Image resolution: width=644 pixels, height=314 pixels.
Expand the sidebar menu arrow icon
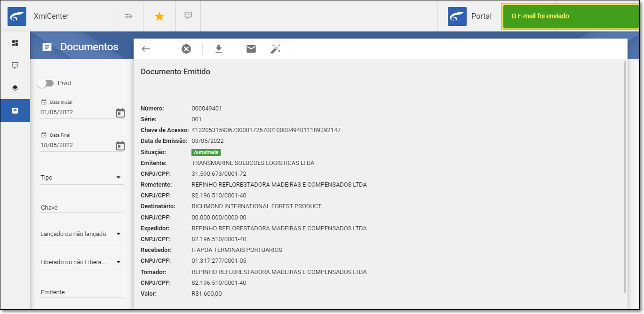pyautogui.click(x=128, y=16)
